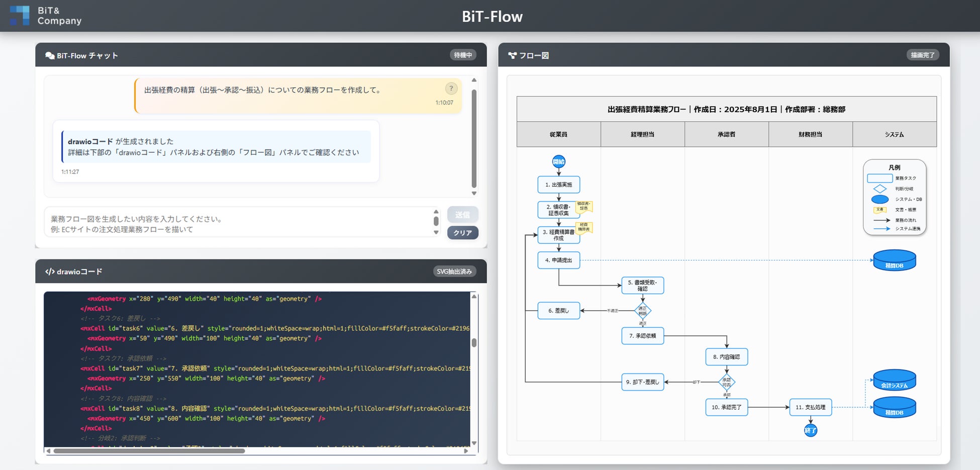Image resolution: width=980 pixels, height=470 pixels.
Task: Click the システム swimlane header
Action: click(894, 134)
